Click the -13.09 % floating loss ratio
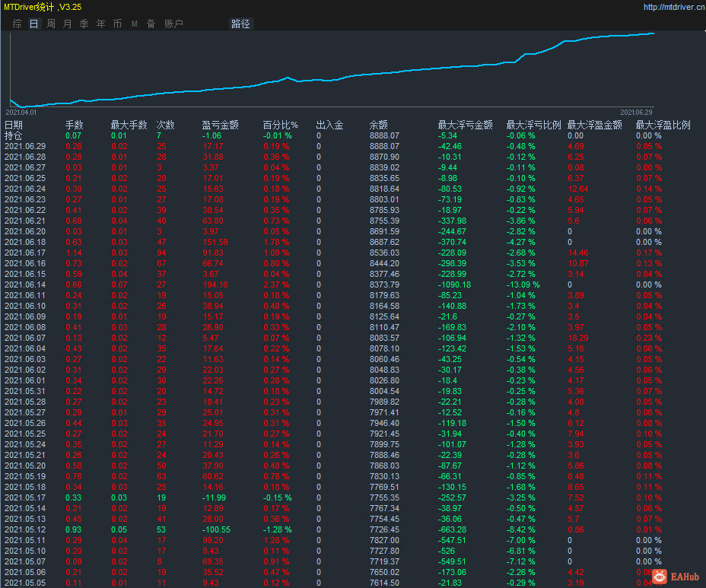The image size is (706, 588). pyautogui.click(x=523, y=284)
